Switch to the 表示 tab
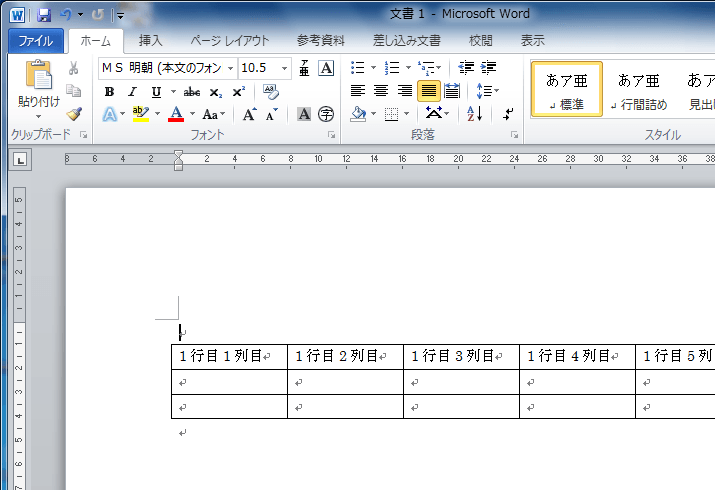This screenshot has height=490, width=715. coord(533,41)
